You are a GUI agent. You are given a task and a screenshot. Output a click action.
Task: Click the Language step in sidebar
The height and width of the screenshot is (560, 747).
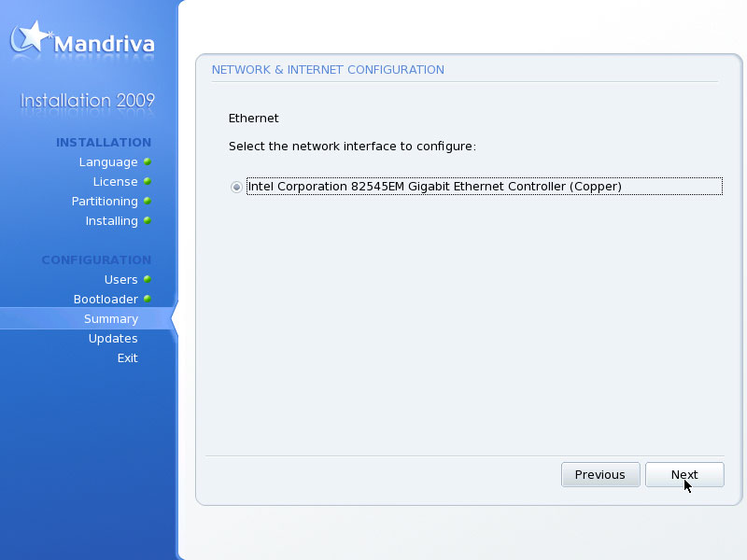[108, 161]
